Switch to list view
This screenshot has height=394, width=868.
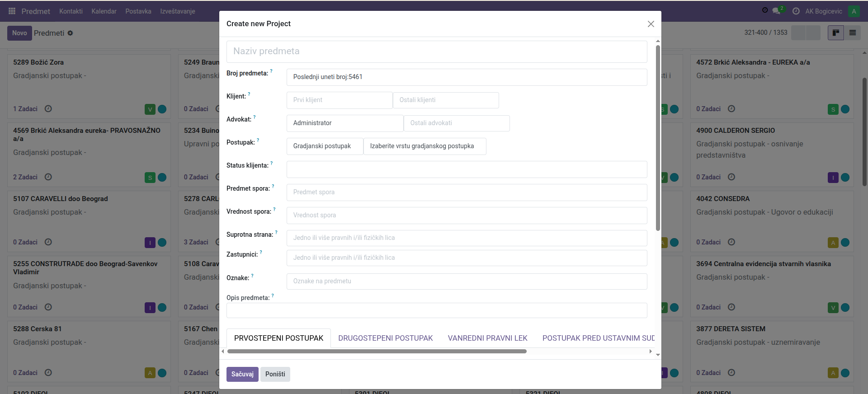click(852, 33)
